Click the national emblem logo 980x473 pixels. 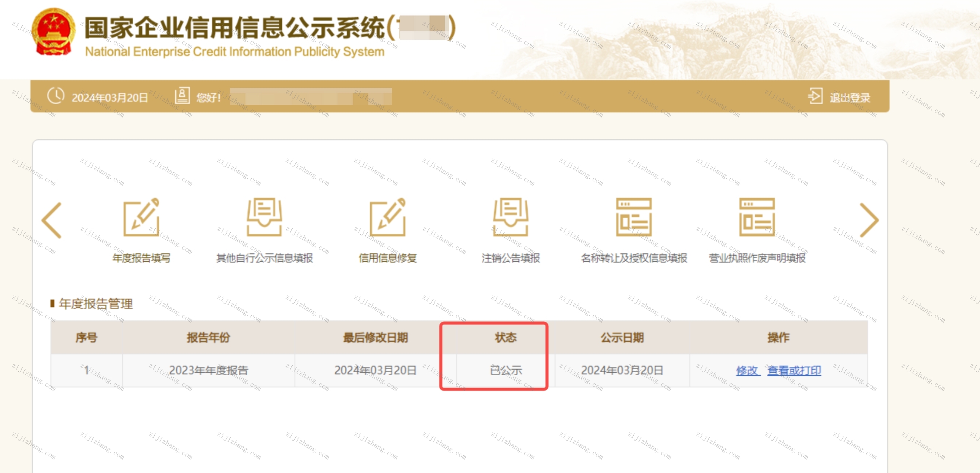[x=53, y=32]
